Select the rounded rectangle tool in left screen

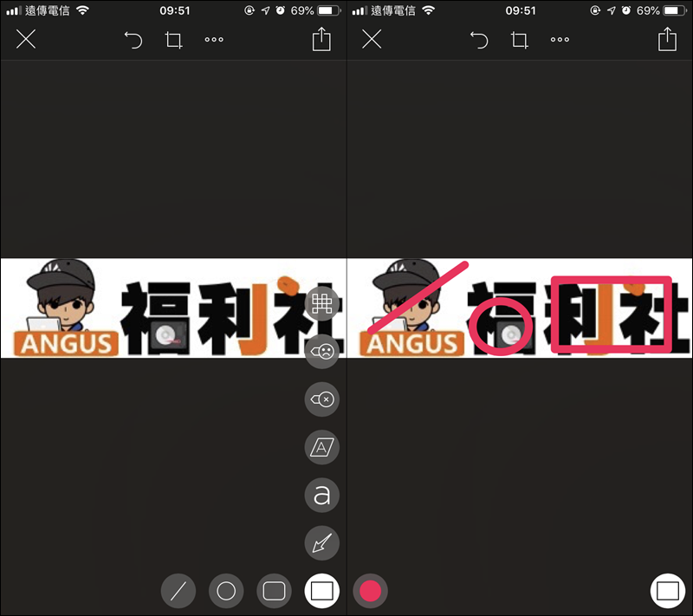(274, 592)
